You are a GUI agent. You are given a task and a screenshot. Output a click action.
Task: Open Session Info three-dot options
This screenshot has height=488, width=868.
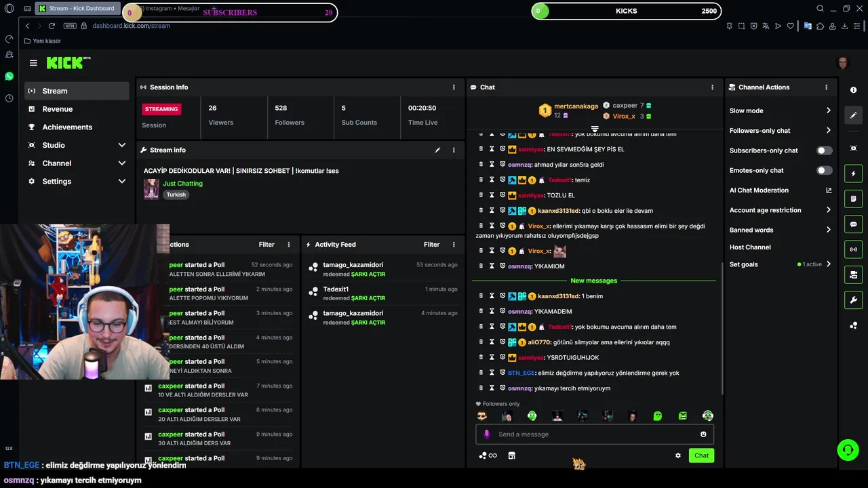click(x=454, y=87)
